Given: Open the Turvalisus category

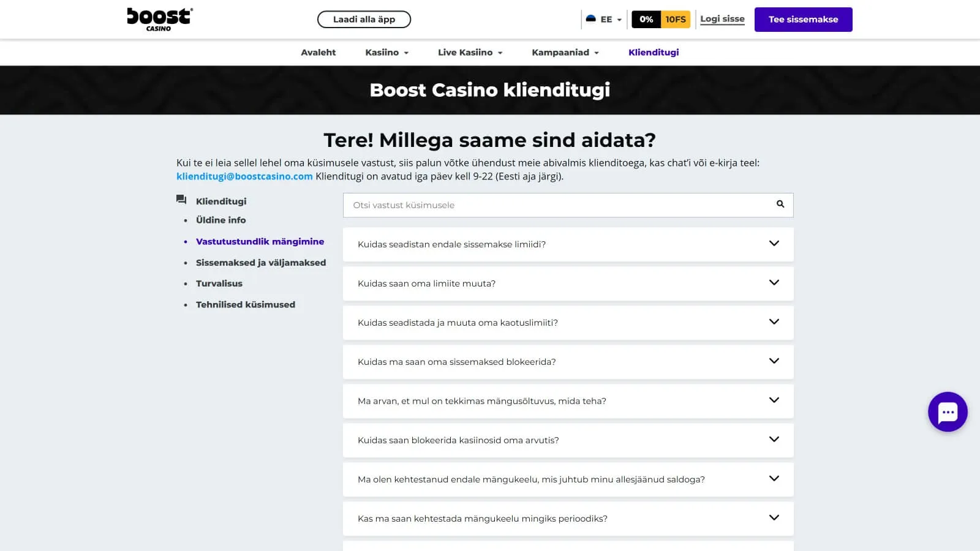Looking at the screenshot, I should [219, 283].
